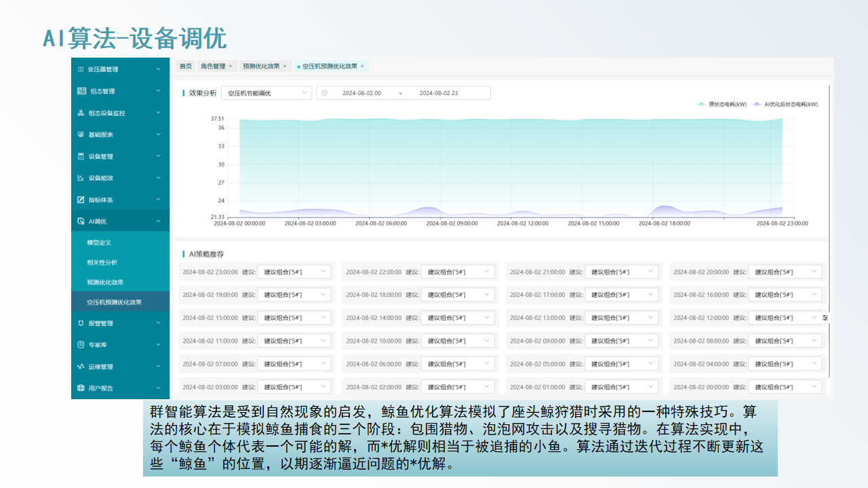Open the 指标体系 menu
The height and width of the screenshot is (488, 868).
click(120, 199)
